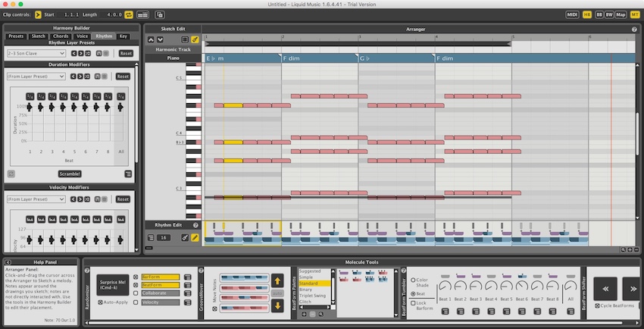Image resolution: width=644 pixels, height=329 pixels.
Task: Click the selection grid icon in Sketch Edit
Action: point(185,40)
